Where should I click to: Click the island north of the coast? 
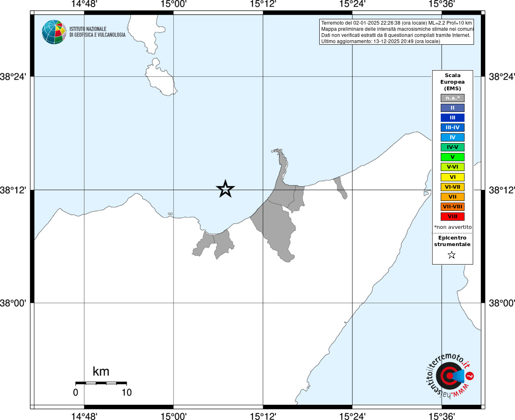tap(160, 78)
